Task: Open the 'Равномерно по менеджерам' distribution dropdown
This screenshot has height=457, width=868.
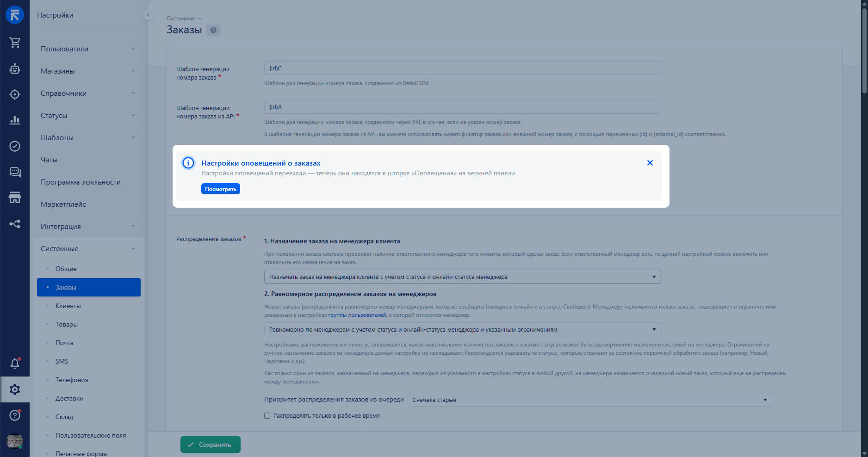Action: coord(463,329)
